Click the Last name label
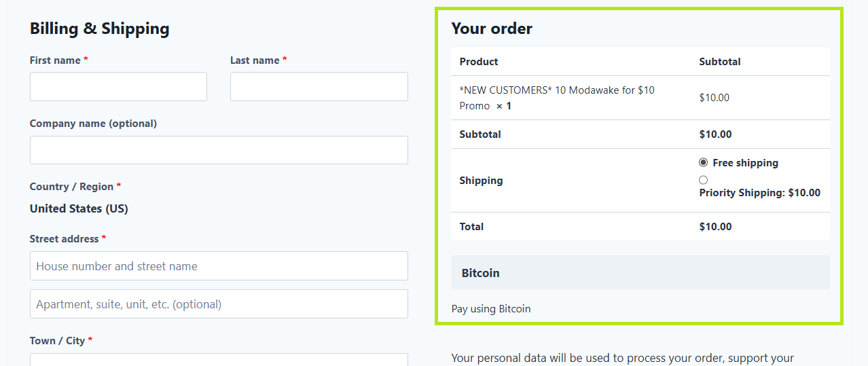Screen dimensions: 868x366 255,60
